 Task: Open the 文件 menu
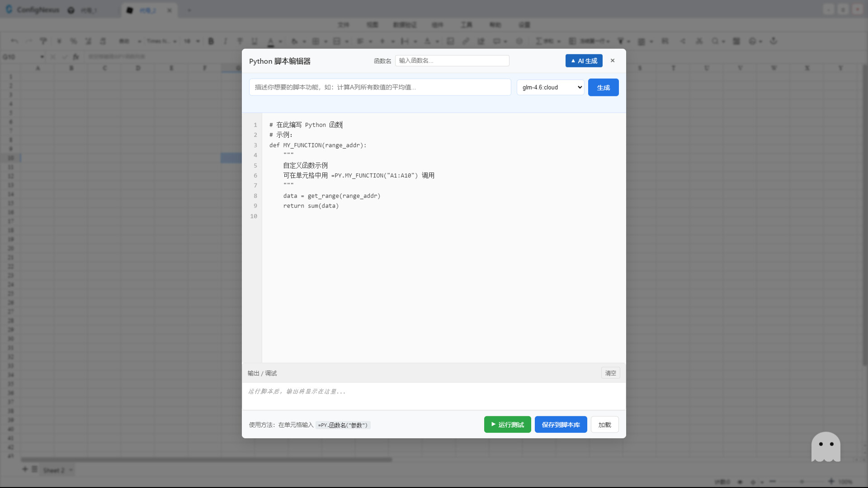pyautogui.click(x=344, y=25)
